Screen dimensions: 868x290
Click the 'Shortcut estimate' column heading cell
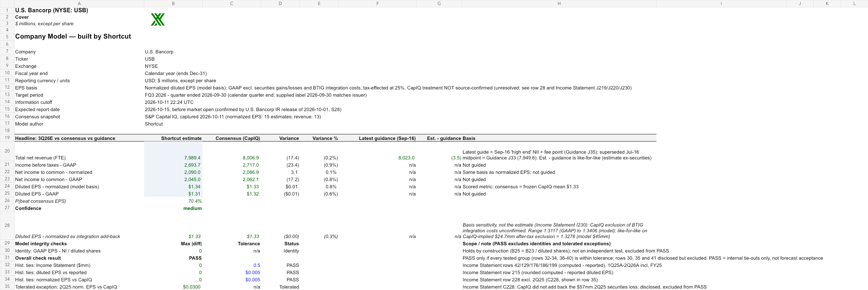(181, 138)
